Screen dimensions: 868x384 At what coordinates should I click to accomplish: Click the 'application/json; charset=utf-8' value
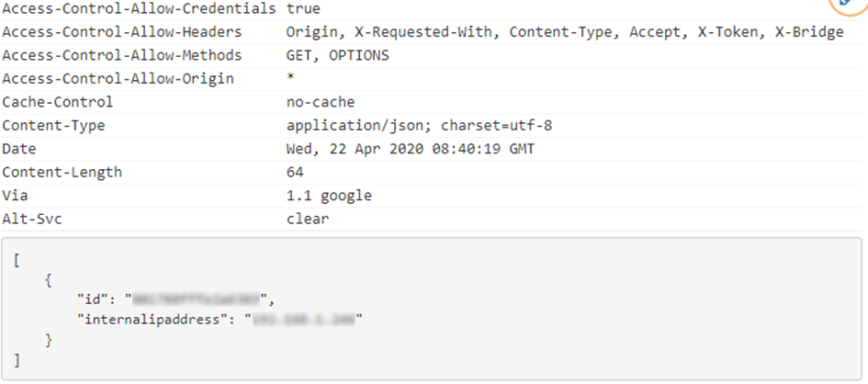point(419,125)
